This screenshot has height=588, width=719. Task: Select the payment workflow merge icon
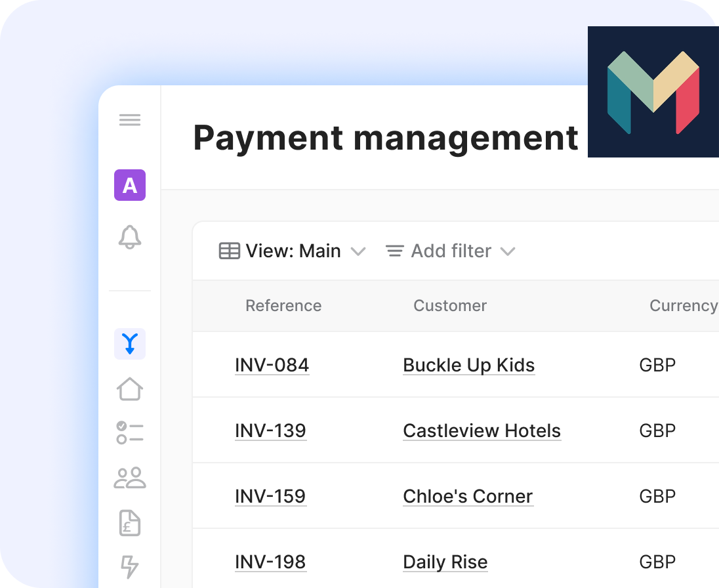click(x=129, y=343)
